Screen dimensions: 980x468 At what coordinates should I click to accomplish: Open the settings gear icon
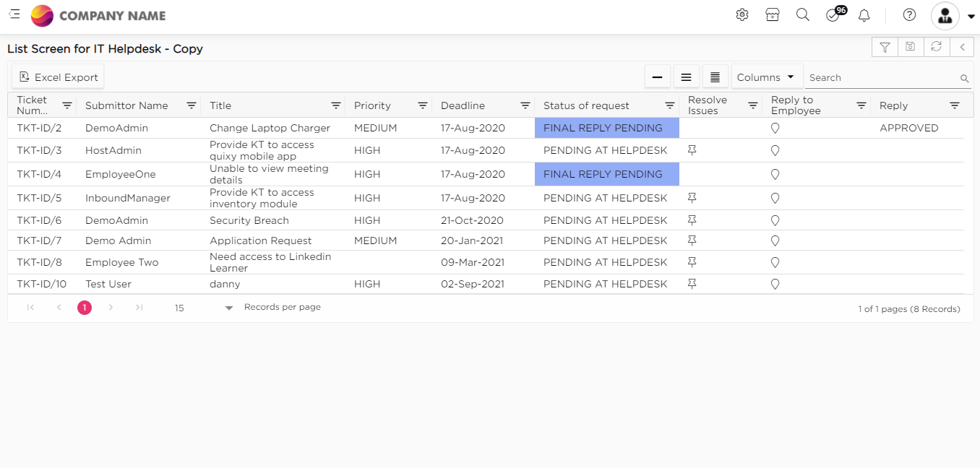[x=742, y=14]
